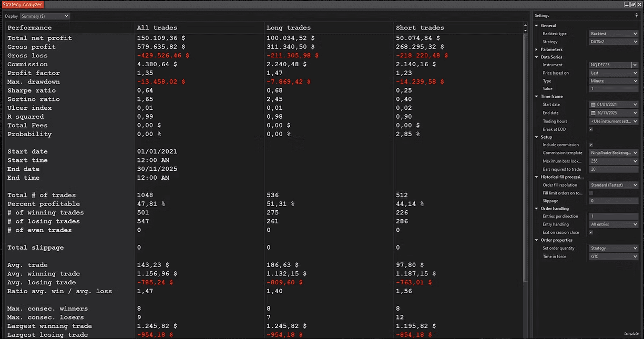The height and width of the screenshot is (339, 644).
Task: Open the End date calendar icon
Action: (x=593, y=113)
